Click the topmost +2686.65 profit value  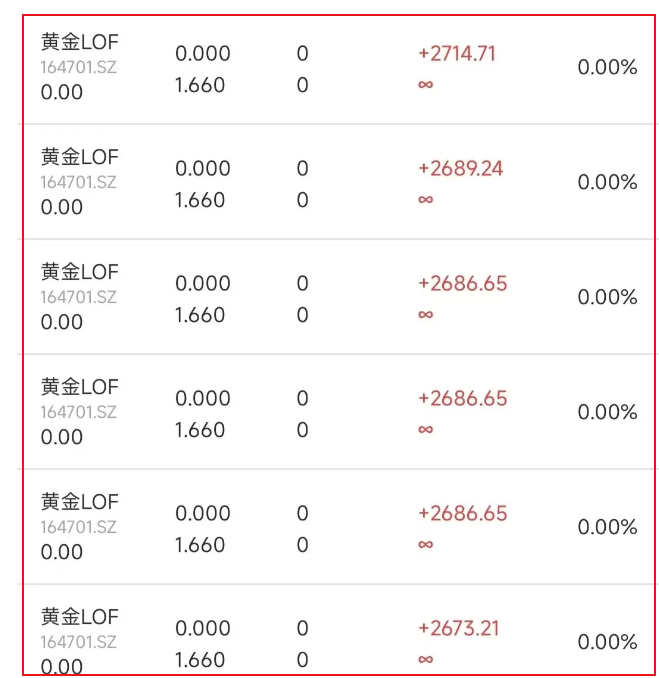click(x=462, y=284)
